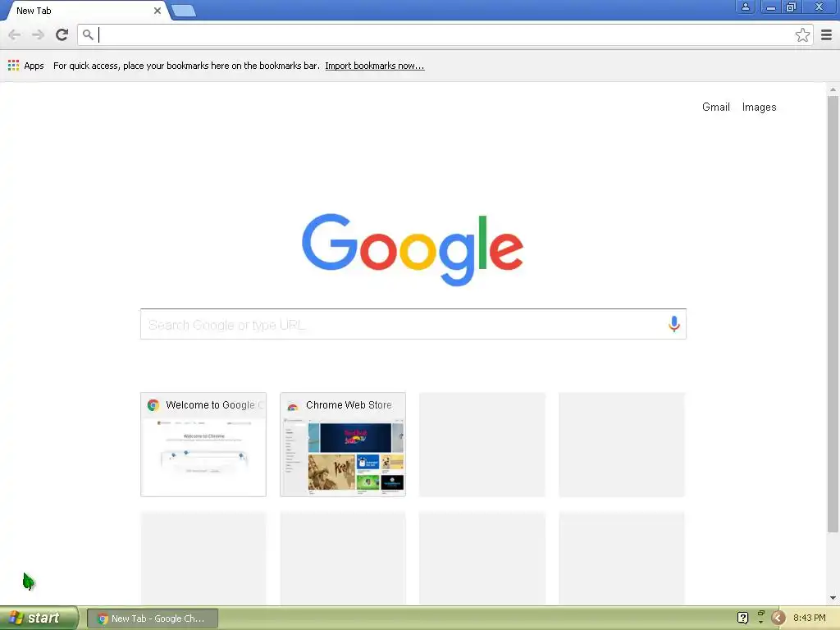Open the Windows Start menu
The width and height of the screenshot is (840, 630).
(39, 618)
